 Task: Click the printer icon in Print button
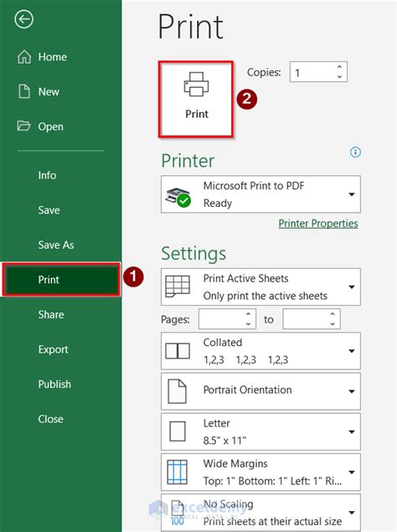[x=197, y=84]
